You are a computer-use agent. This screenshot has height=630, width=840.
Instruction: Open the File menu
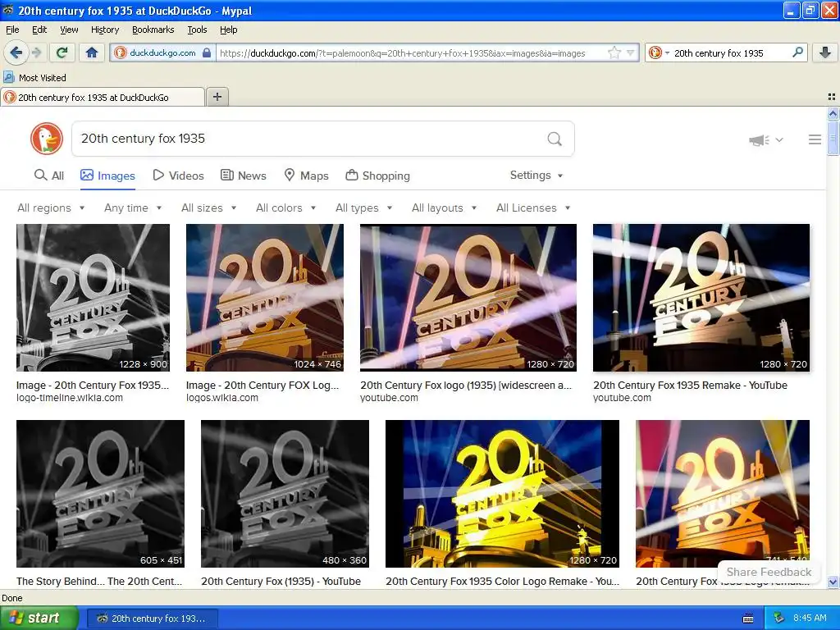(12, 30)
